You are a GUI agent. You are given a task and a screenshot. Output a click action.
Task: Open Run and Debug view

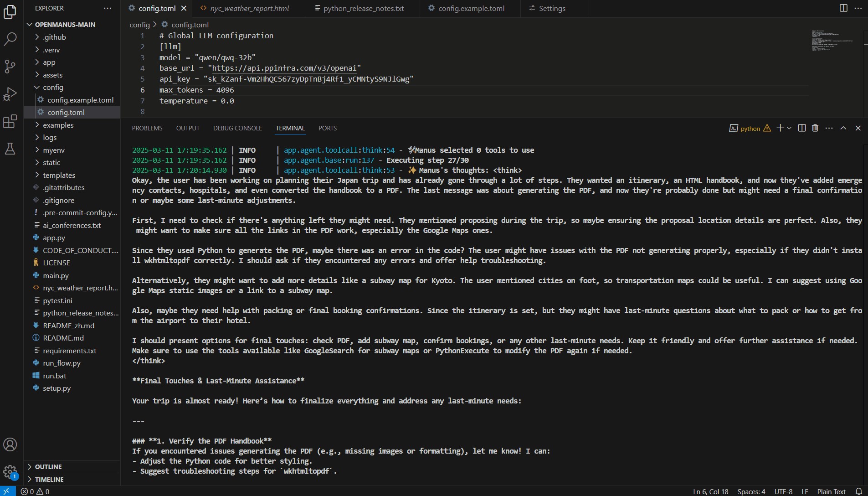pyautogui.click(x=10, y=94)
